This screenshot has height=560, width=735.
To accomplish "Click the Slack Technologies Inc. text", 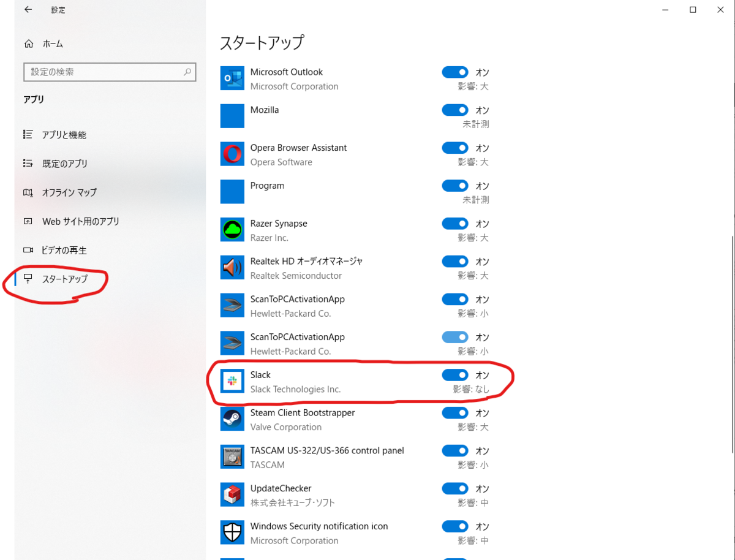I will (x=295, y=389).
